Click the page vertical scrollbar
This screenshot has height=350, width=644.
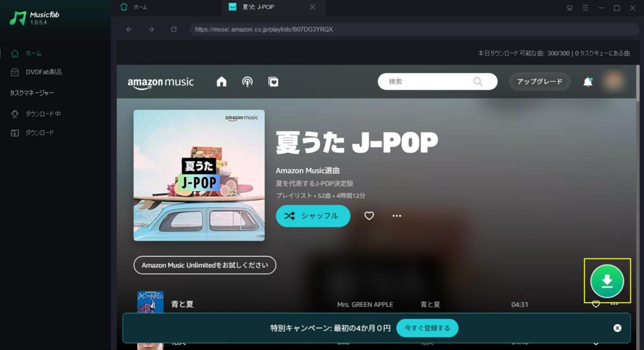point(637,83)
